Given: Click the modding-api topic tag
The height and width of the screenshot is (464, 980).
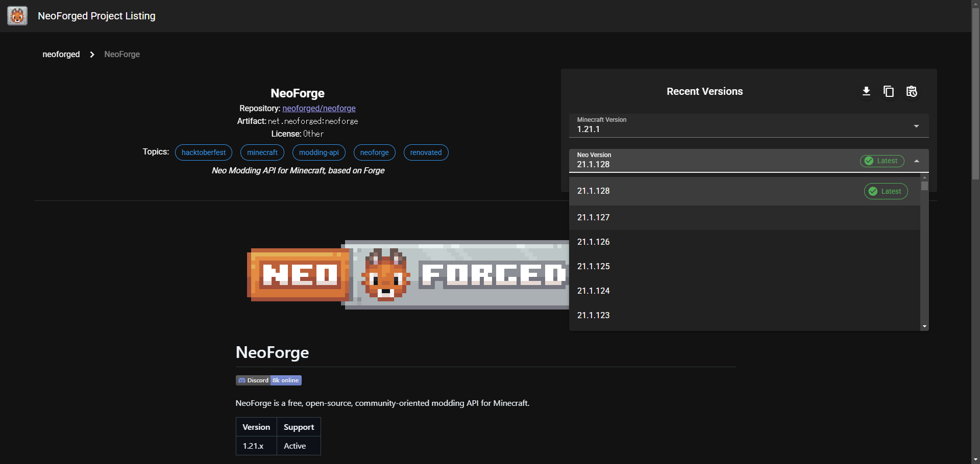Looking at the screenshot, I should click(x=318, y=152).
